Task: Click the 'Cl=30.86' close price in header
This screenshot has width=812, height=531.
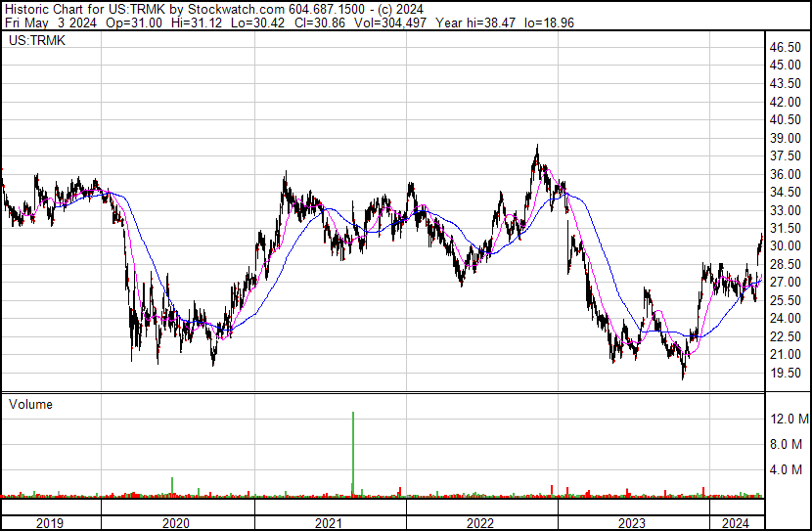Action: pyautogui.click(x=320, y=22)
